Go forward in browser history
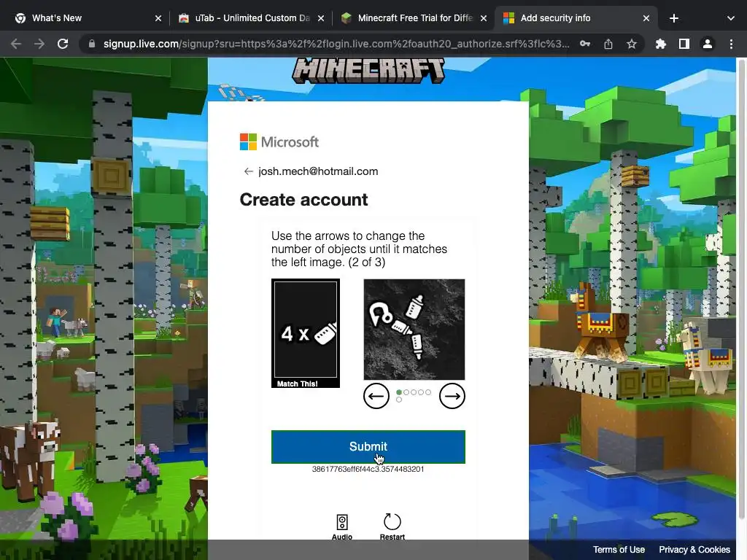 point(39,44)
